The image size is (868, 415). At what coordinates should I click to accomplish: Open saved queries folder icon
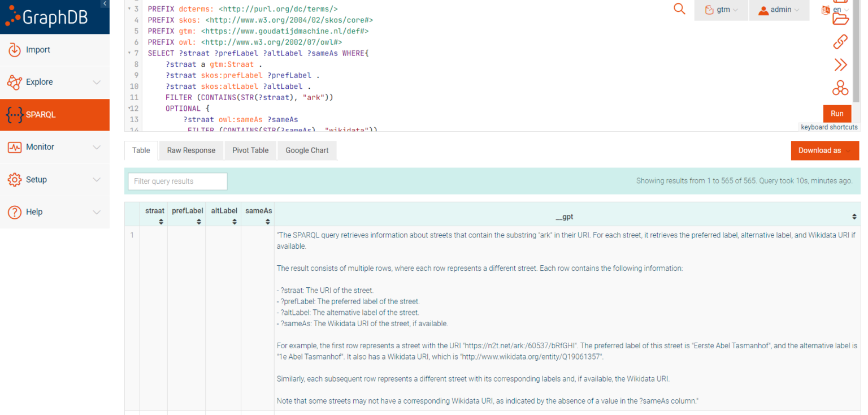tap(840, 19)
